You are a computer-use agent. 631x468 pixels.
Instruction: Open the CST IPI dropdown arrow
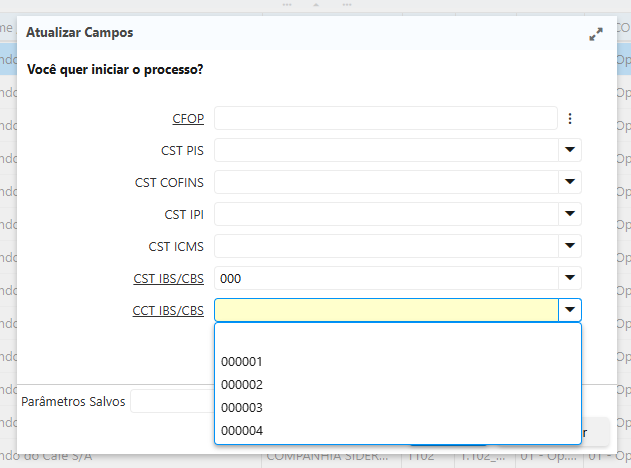click(x=570, y=214)
